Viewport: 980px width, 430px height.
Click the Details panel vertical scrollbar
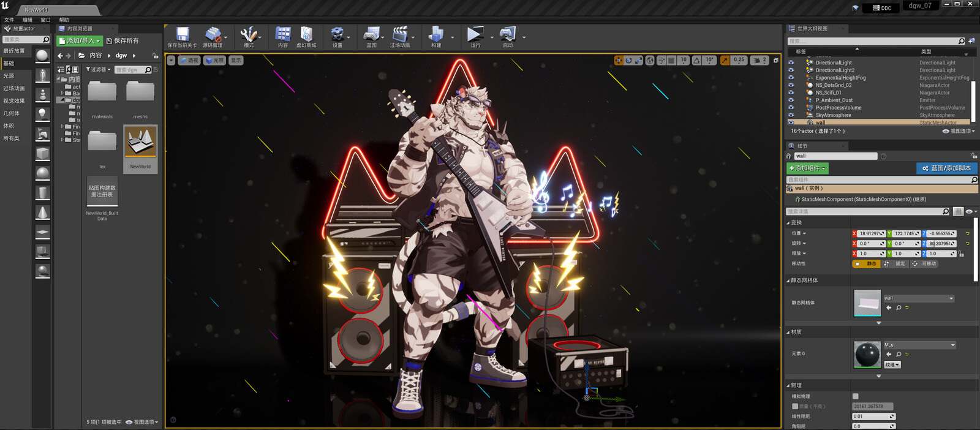click(975, 251)
